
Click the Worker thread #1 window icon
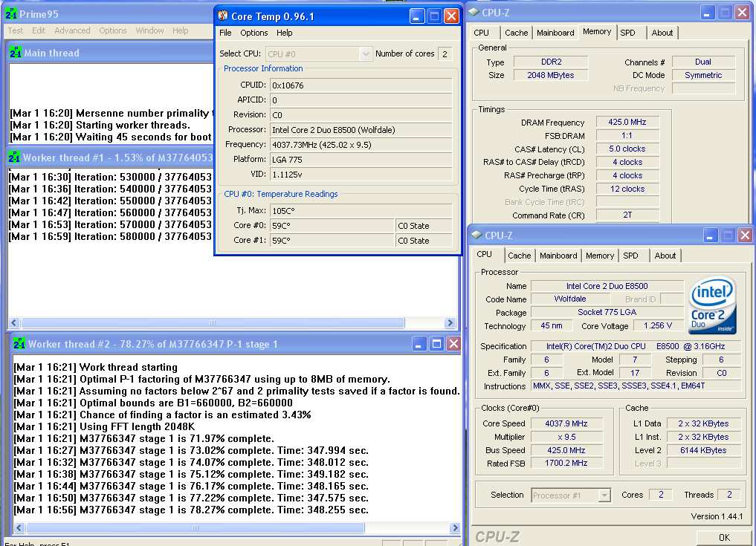coord(14,157)
